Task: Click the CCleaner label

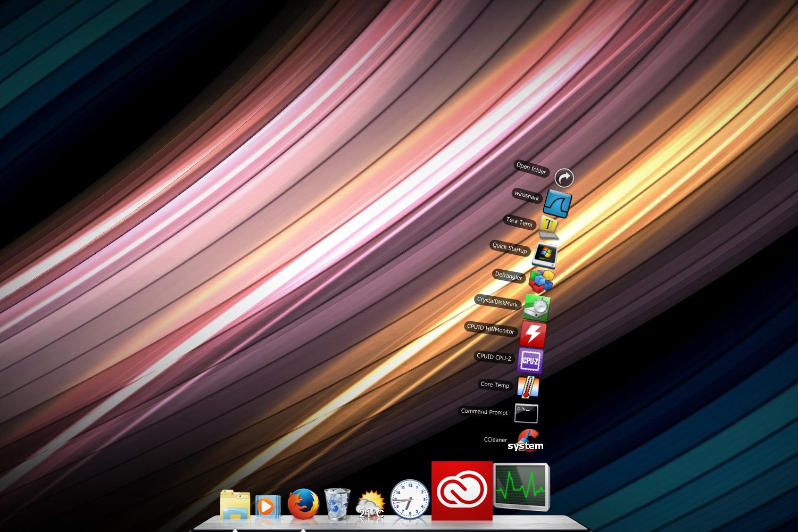Action: [495, 439]
